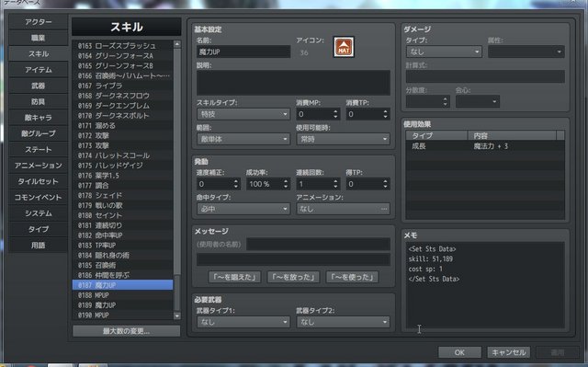
Task: Open the アクター tab
Action: 39,22
